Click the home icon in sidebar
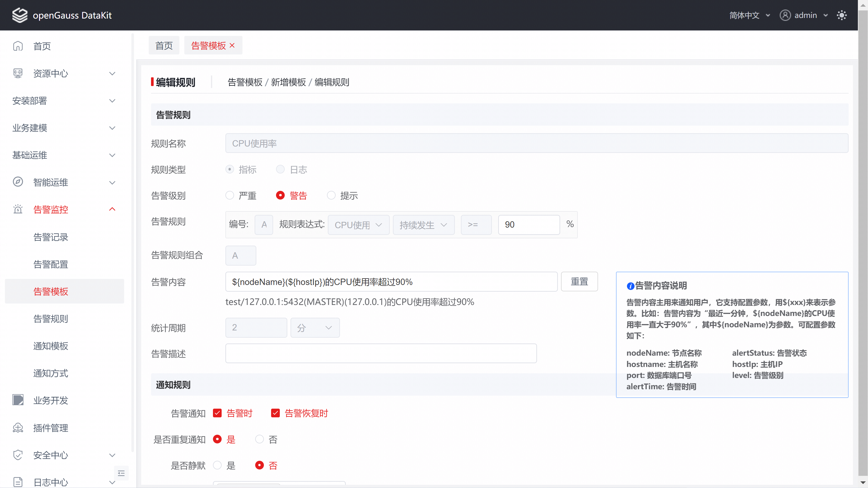The width and height of the screenshot is (868, 488). (18, 46)
